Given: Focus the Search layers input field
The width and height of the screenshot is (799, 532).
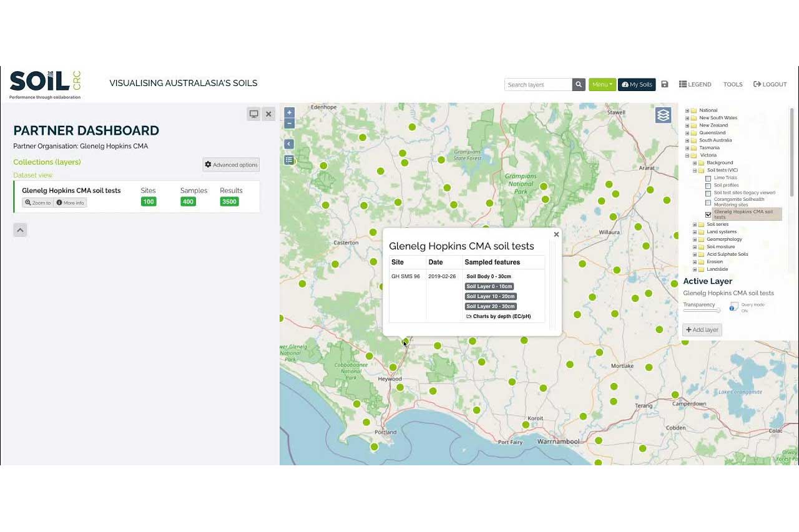Looking at the screenshot, I should coord(538,84).
